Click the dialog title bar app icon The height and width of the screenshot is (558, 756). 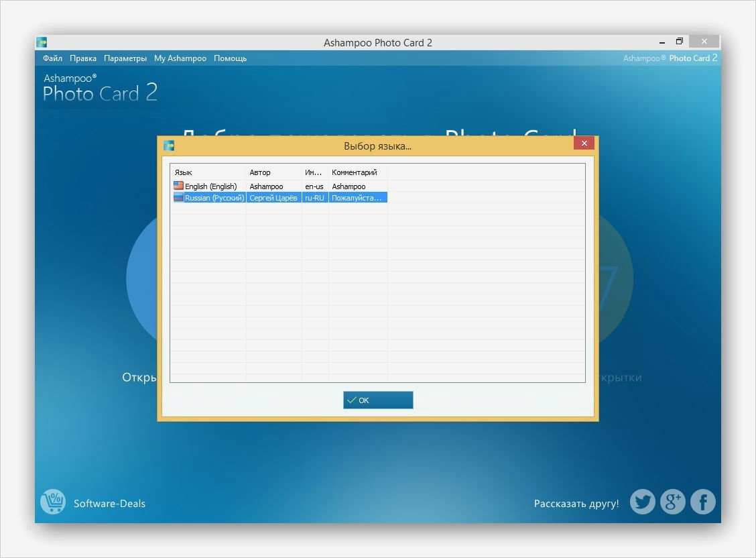169,146
